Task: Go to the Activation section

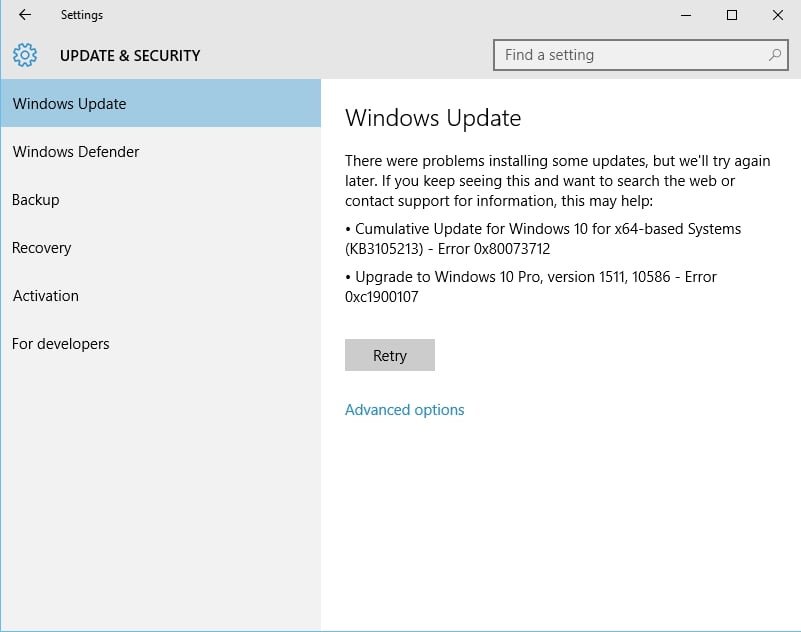Action: (46, 296)
